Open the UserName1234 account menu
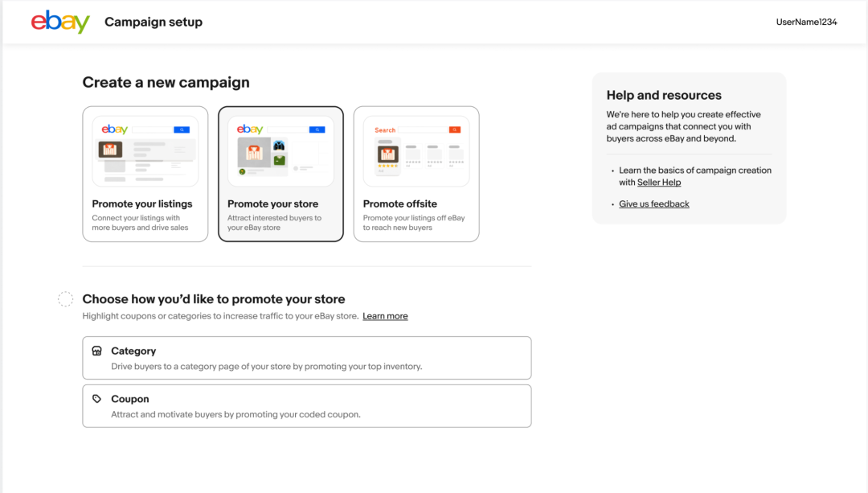 [806, 22]
